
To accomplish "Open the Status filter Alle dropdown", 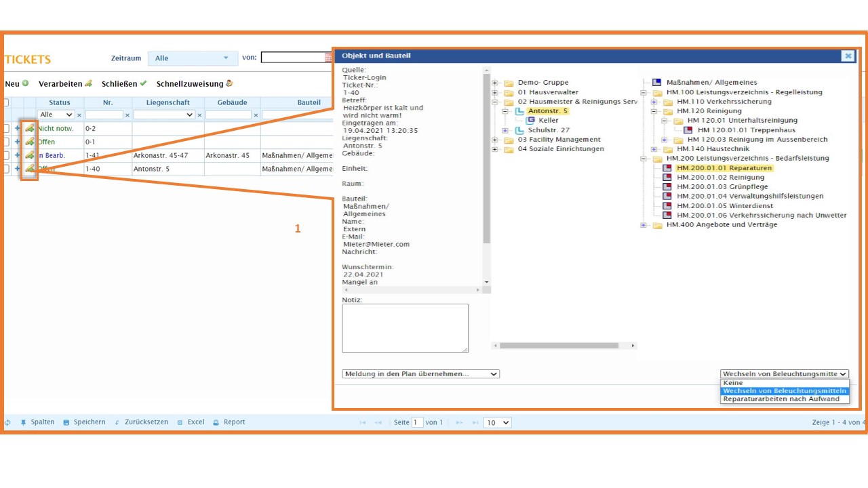I will pos(56,115).
